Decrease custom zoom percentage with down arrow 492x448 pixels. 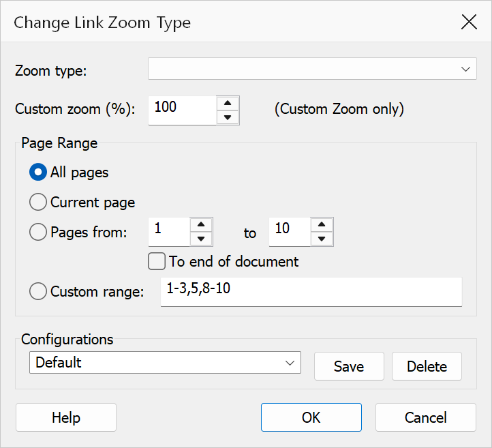(228, 118)
